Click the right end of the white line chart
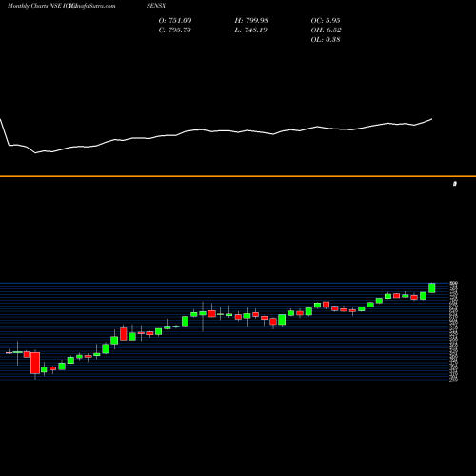The height and width of the screenshot is (476, 476). click(431, 119)
